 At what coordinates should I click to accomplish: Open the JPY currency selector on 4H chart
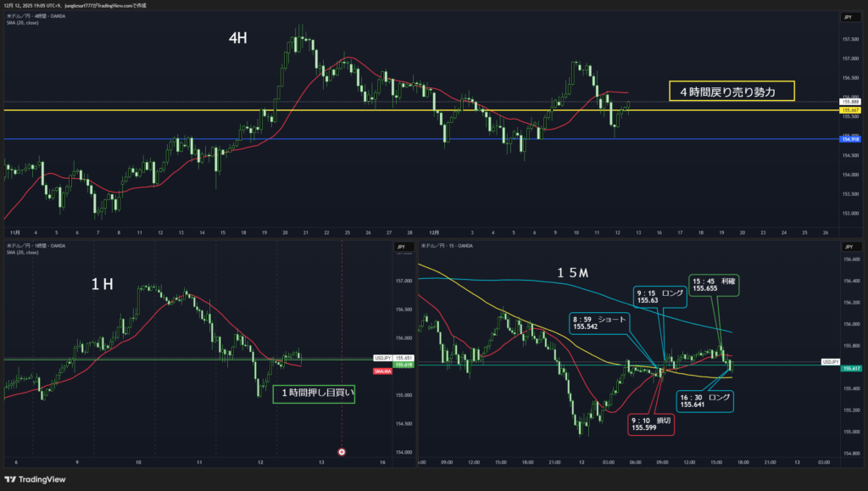click(848, 17)
